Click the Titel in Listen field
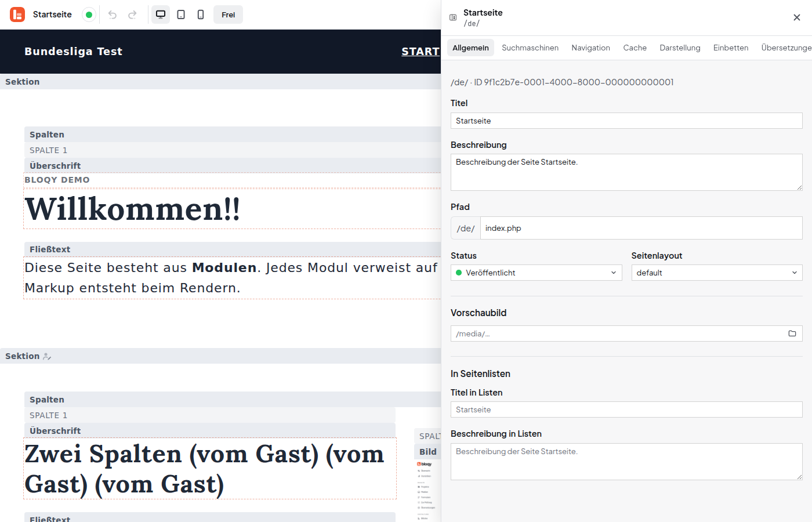Image resolution: width=812 pixels, height=522 pixels. coord(626,409)
